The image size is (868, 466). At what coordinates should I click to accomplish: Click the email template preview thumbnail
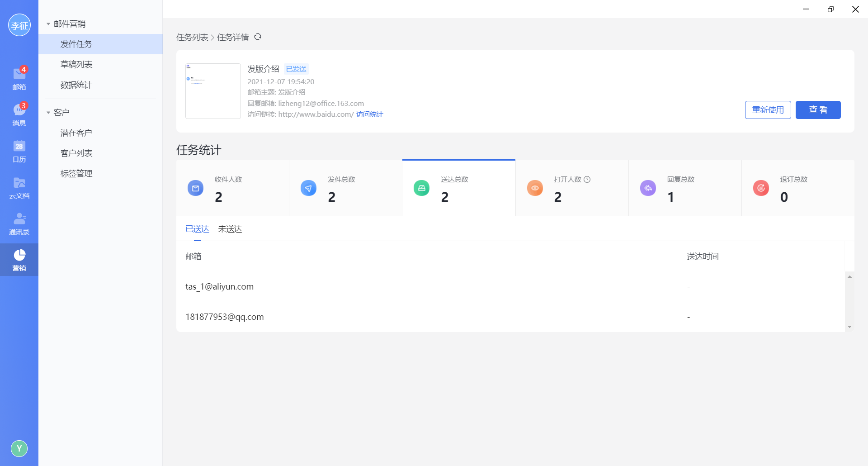(x=213, y=91)
